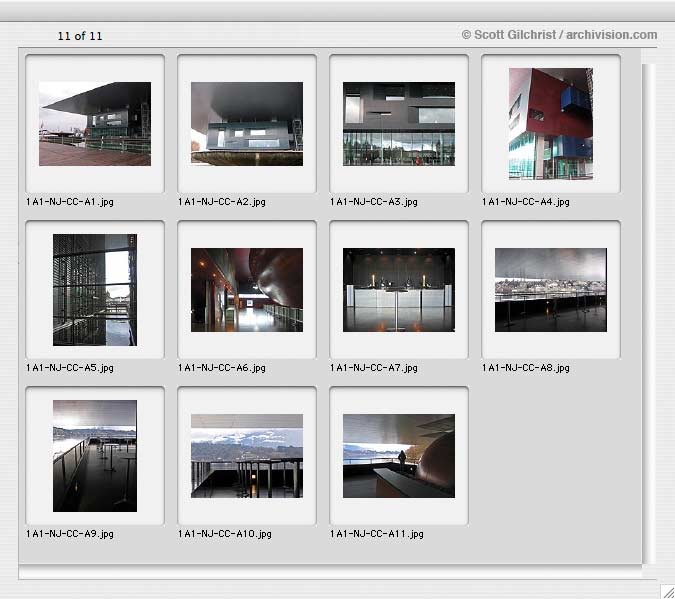Screen dimensions: 675x599
Task: Select thumbnail 1A1-NJ-CC-A9.jpg
Action: click(x=95, y=456)
